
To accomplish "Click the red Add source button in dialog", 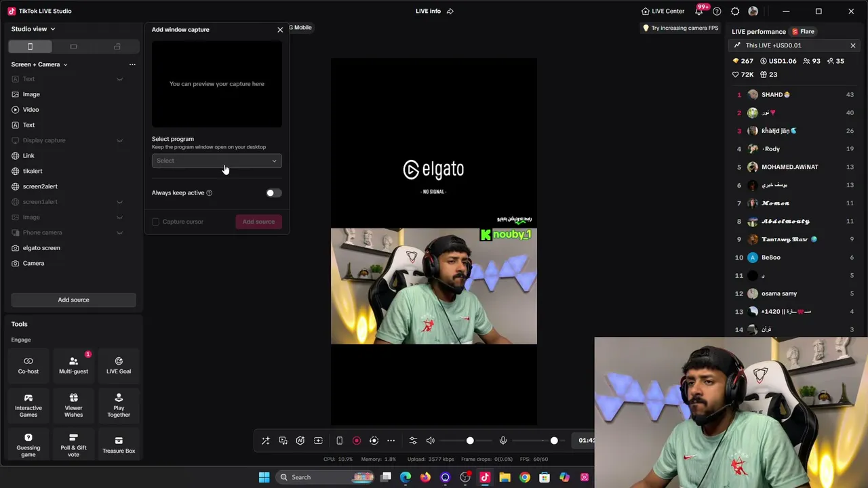I will click(x=258, y=222).
